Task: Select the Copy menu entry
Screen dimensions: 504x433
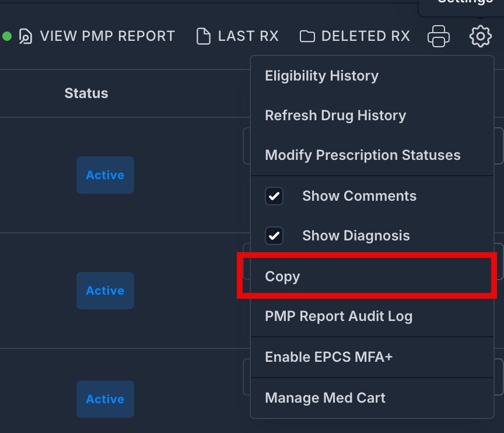Action: tap(372, 277)
